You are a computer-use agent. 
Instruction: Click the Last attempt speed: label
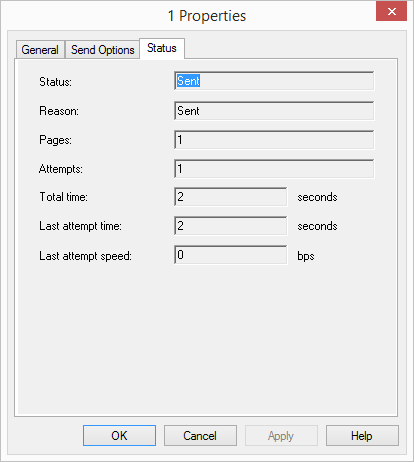click(85, 256)
